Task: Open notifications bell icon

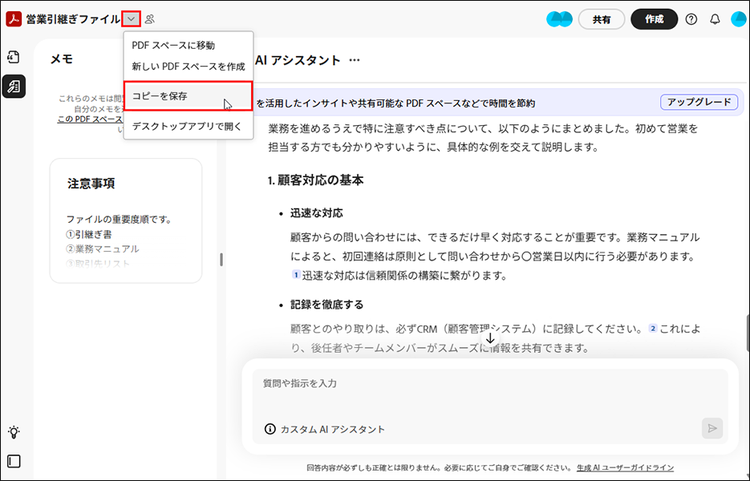Action: tap(714, 19)
